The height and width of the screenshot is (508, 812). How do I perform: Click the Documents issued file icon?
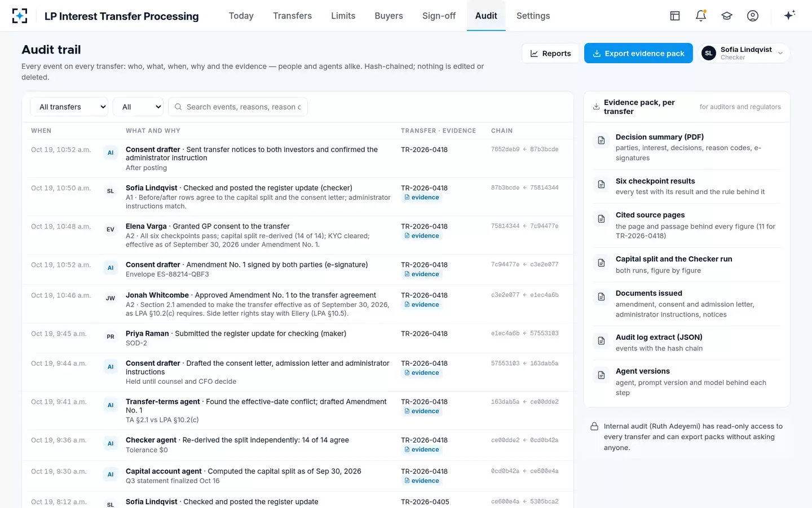(602, 297)
